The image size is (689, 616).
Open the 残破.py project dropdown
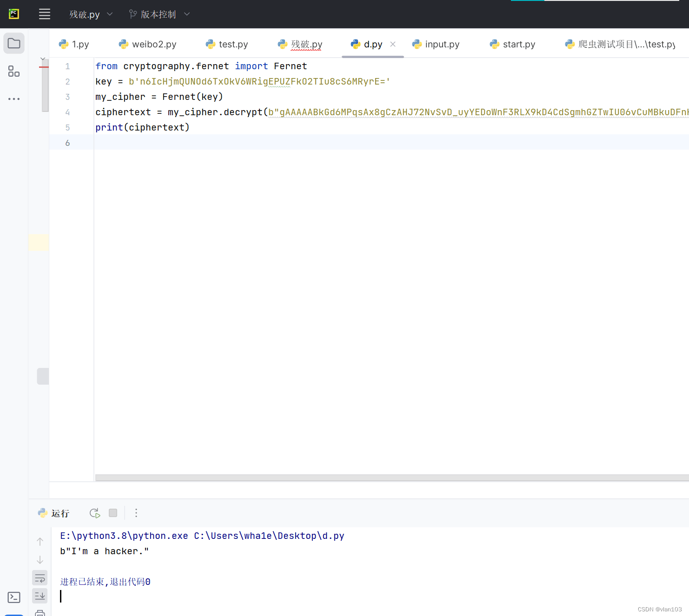pyautogui.click(x=91, y=14)
